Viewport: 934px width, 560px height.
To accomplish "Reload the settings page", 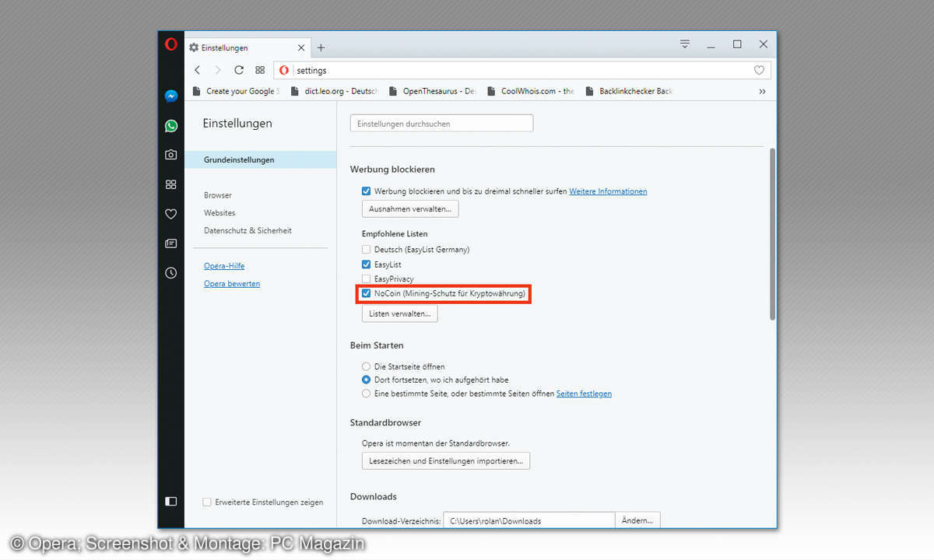I will [x=239, y=70].
